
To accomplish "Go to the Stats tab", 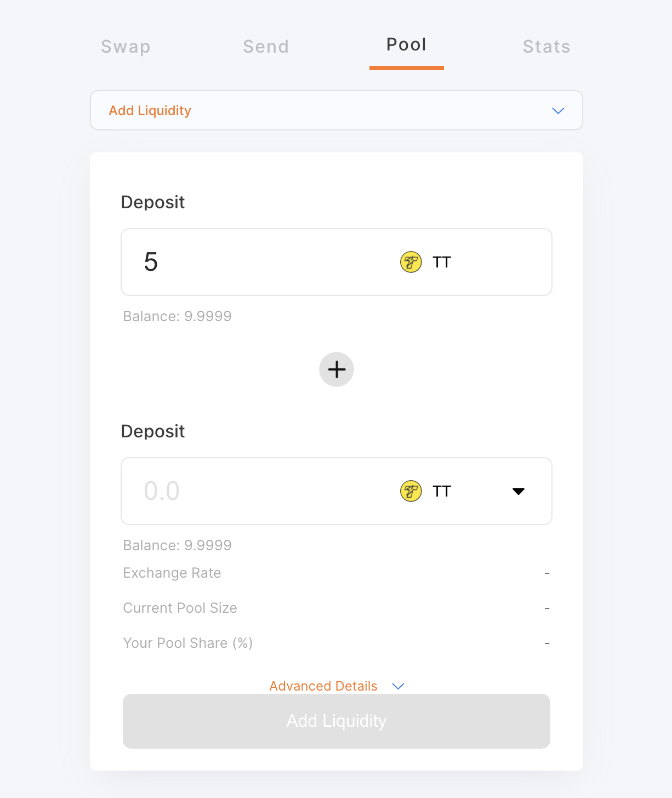I will (546, 47).
